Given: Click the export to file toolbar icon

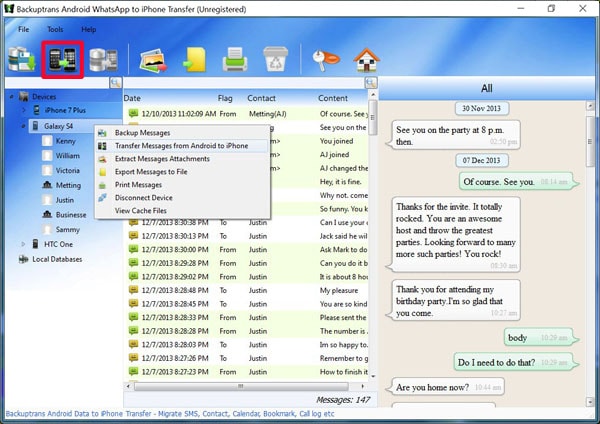Looking at the screenshot, I should pos(193,59).
